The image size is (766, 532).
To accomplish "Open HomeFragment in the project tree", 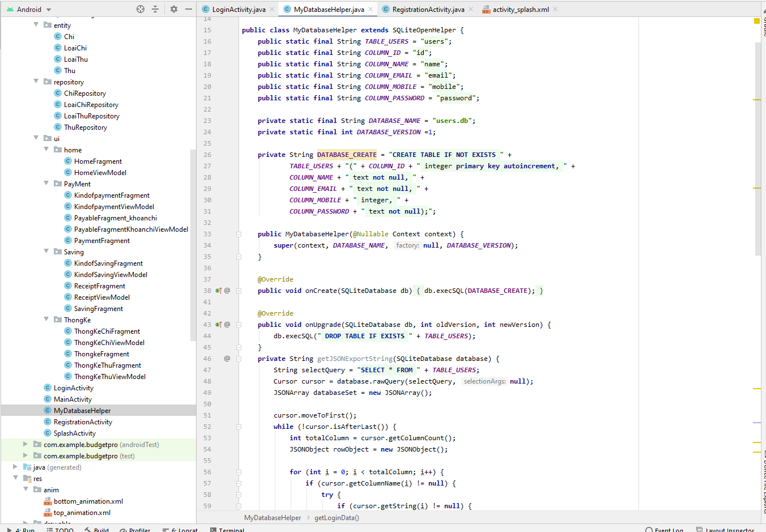I will tap(97, 161).
